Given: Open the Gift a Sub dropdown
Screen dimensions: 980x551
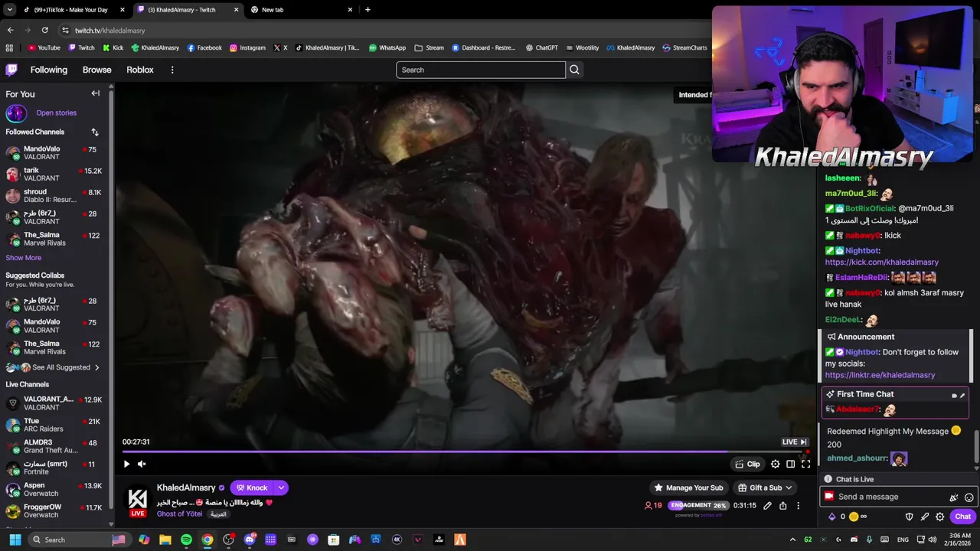Looking at the screenshot, I should (765, 487).
